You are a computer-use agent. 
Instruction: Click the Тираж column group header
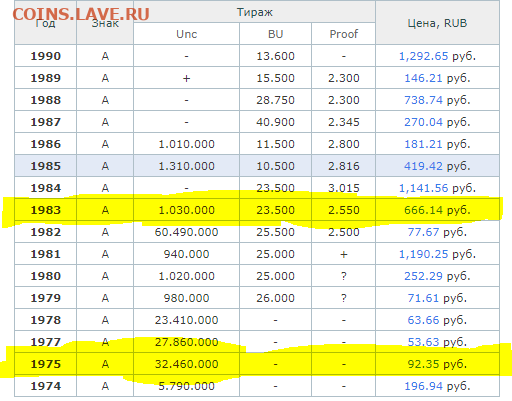[x=255, y=12]
